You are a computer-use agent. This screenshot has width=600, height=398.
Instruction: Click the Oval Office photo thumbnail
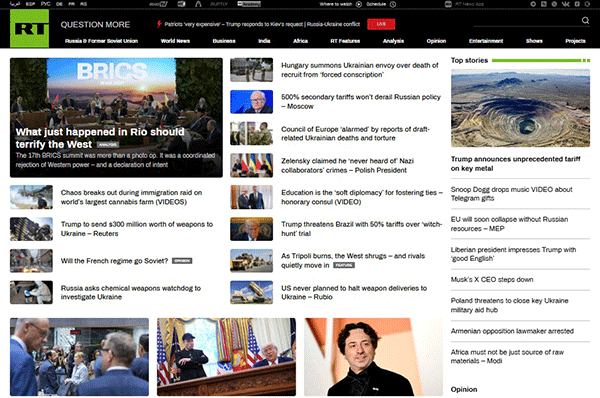point(226,357)
